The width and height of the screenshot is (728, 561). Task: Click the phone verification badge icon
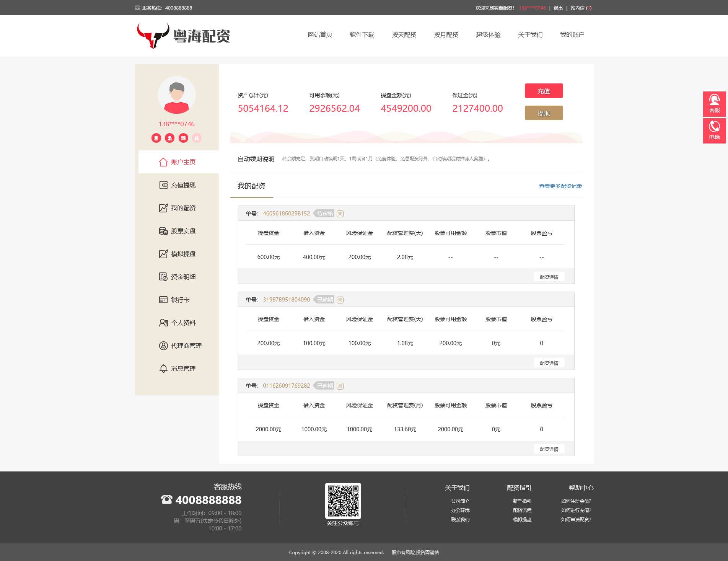pyautogui.click(x=156, y=138)
